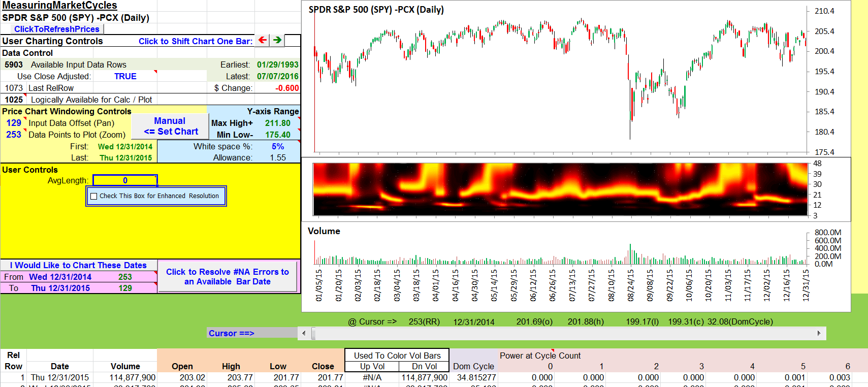Select the Up Vol #N/A cell in row 1
This screenshot has width=868, height=387.
coord(372,377)
